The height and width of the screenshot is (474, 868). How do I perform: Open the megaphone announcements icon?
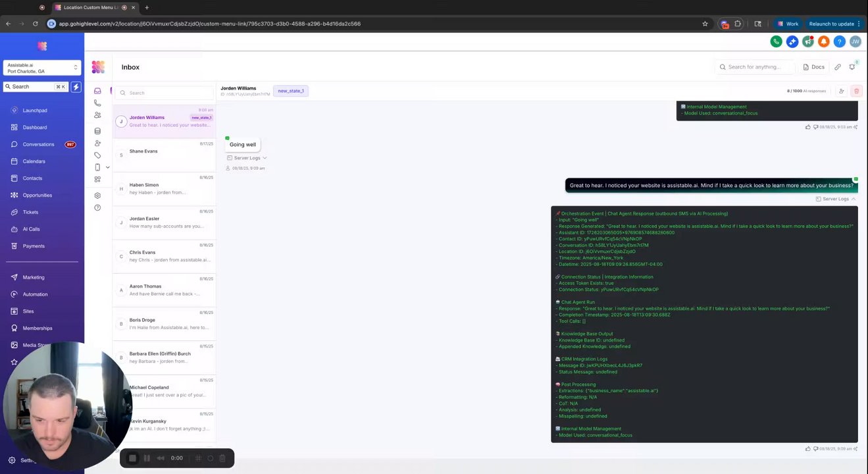click(x=808, y=41)
